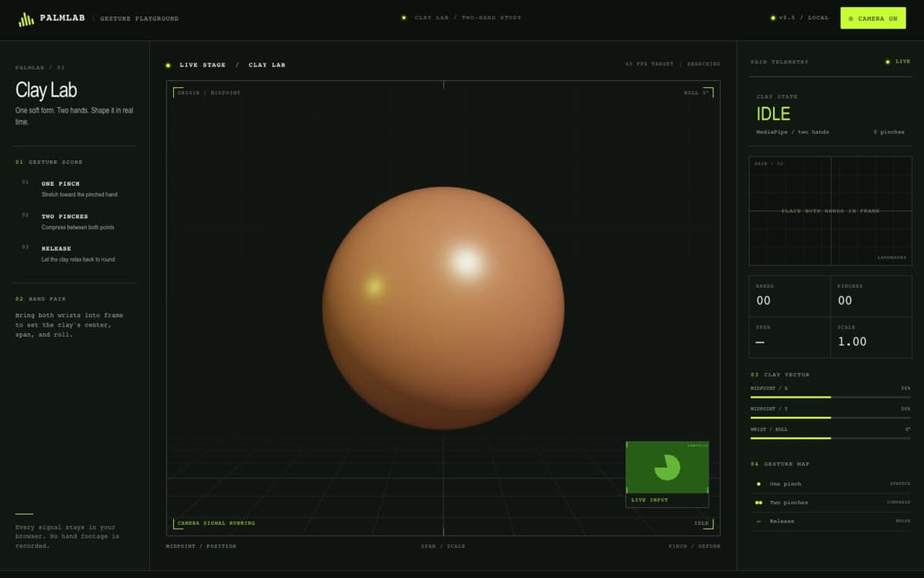Image resolution: width=924 pixels, height=578 pixels.
Task: Select the Live Stage breadcrumb
Action: 203,65
